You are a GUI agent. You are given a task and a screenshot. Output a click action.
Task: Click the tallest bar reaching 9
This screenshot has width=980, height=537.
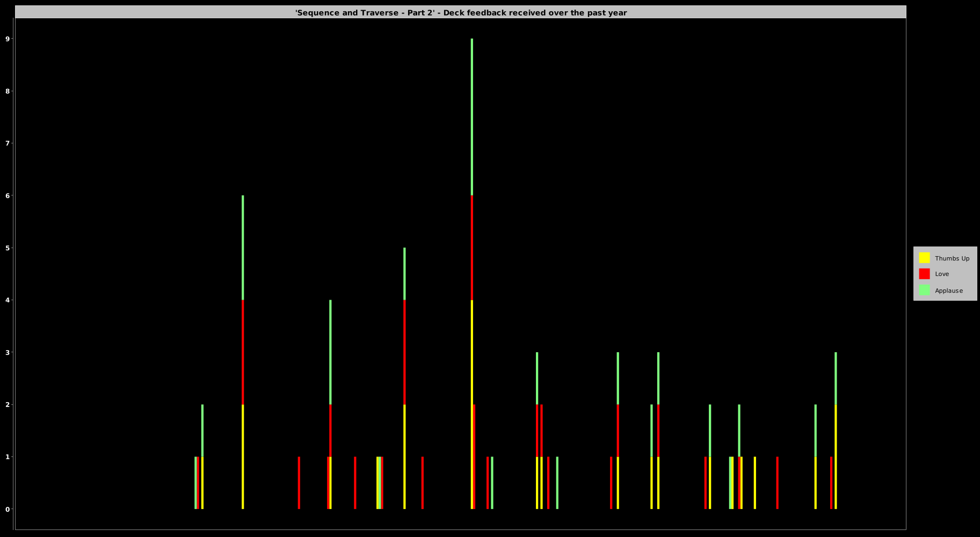pyautogui.click(x=472, y=274)
